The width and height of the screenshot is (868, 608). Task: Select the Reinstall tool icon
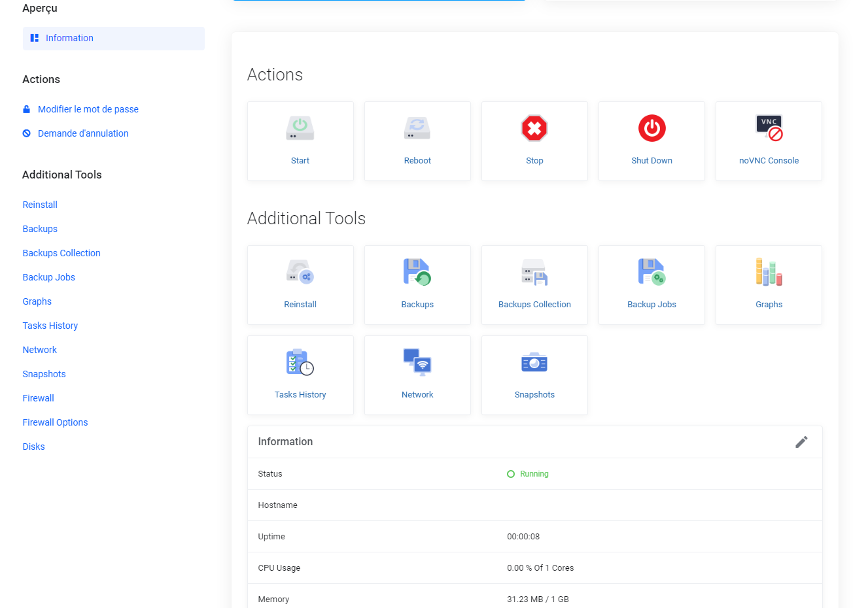pyautogui.click(x=300, y=284)
